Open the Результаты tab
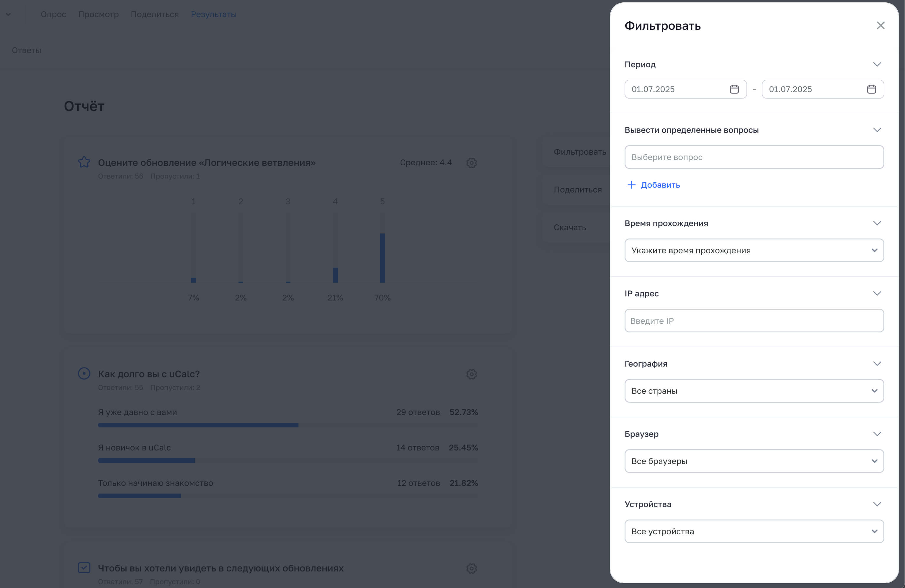 coord(214,14)
